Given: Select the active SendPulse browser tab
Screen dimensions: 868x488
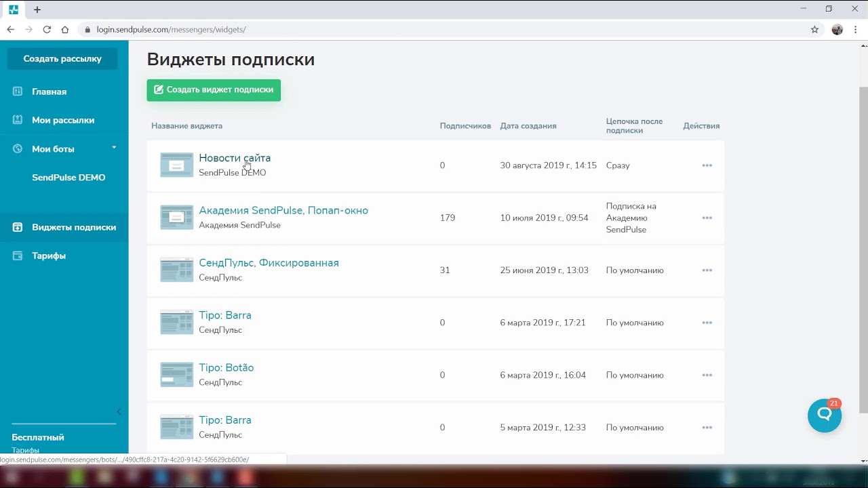Looking at the screenshot, I should (x=13, y=9).
